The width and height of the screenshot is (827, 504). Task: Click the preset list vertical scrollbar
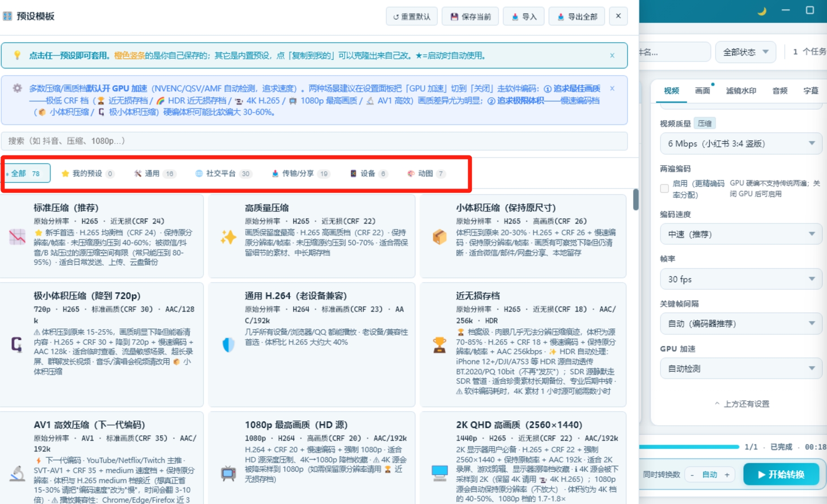636,199
